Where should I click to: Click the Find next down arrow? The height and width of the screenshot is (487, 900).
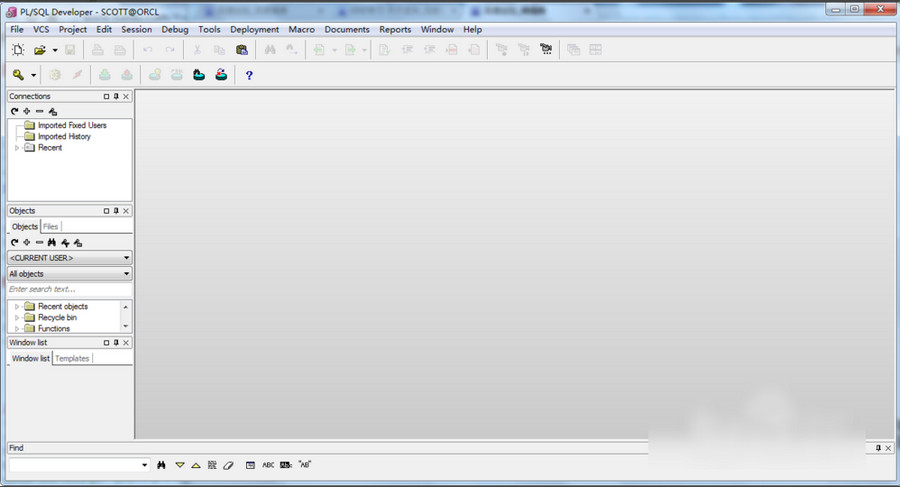[180, 465]
